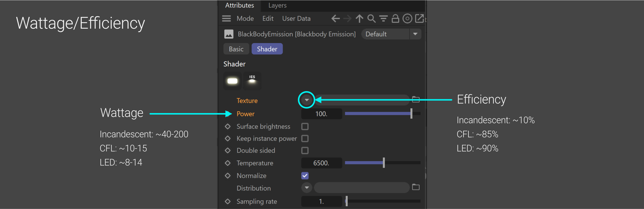Open the Distribution dropdown arrow
This screenshot has height=209, width=644.
(307, 188)
